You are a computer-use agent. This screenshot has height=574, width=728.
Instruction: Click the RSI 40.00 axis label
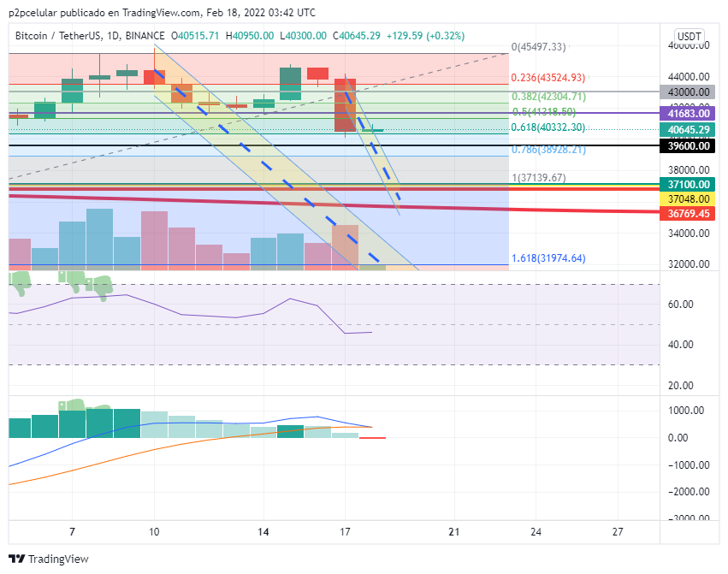pyautogui.click(x=680, y=345)
